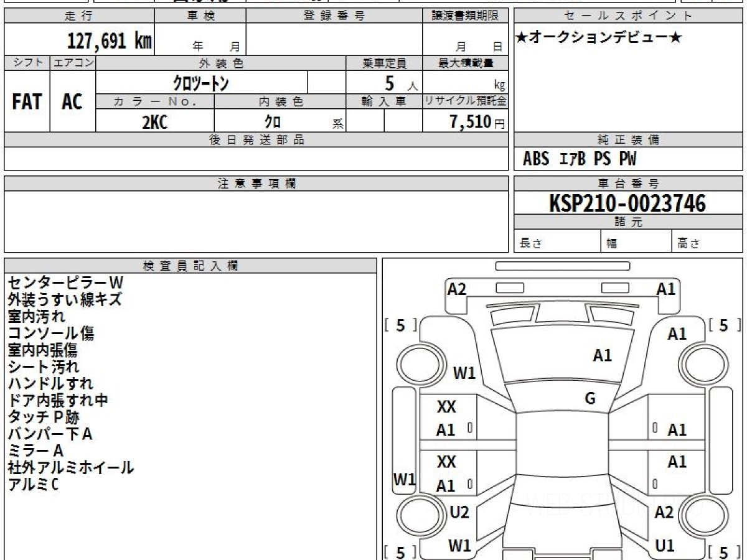Screen dimensions: 747x560
Task: Select chassis number KSP210-0023746
Action: point(627,203)
